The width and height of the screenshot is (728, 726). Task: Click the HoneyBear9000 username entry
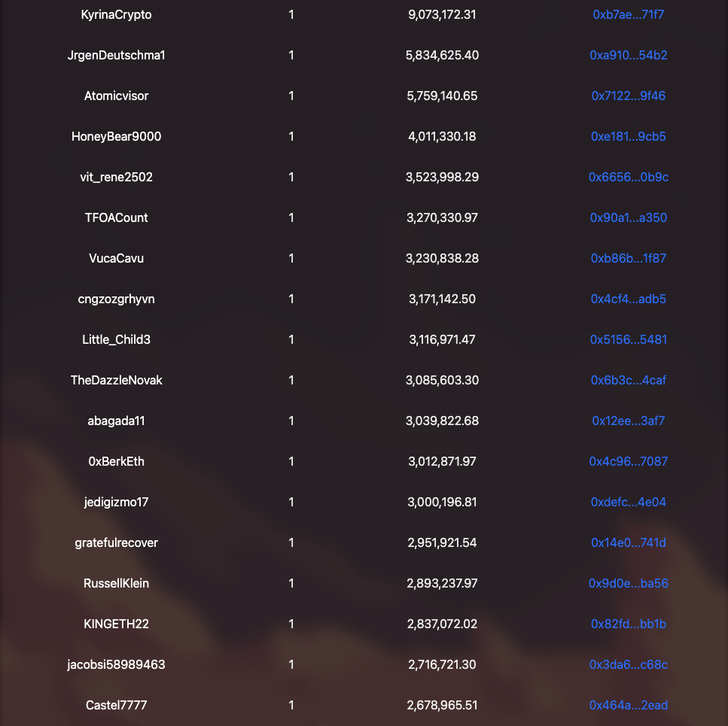point(116,136)
